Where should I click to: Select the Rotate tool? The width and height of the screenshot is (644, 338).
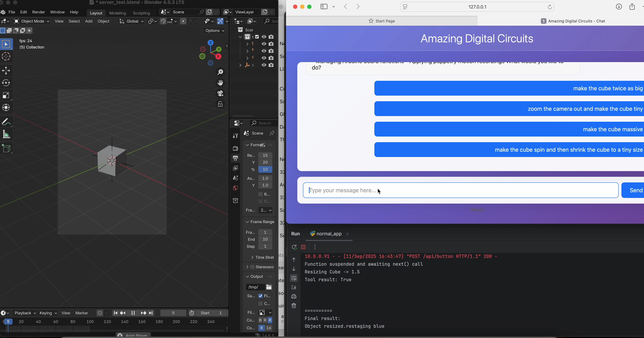pyautogui.click(x=6, y=83)
